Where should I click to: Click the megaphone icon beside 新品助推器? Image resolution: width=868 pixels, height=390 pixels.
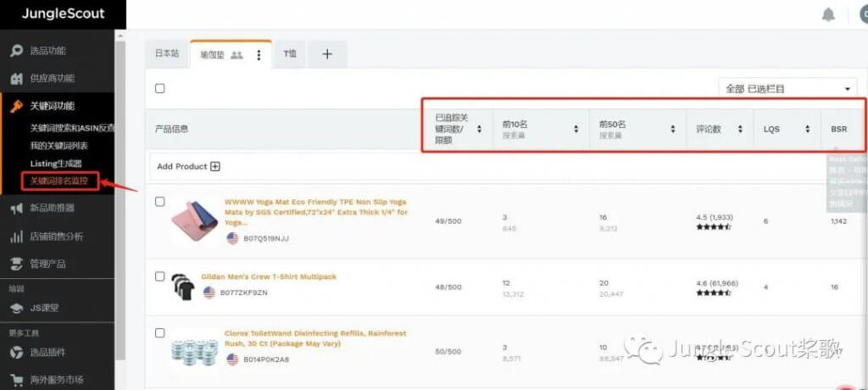click(x=17, y=209)
